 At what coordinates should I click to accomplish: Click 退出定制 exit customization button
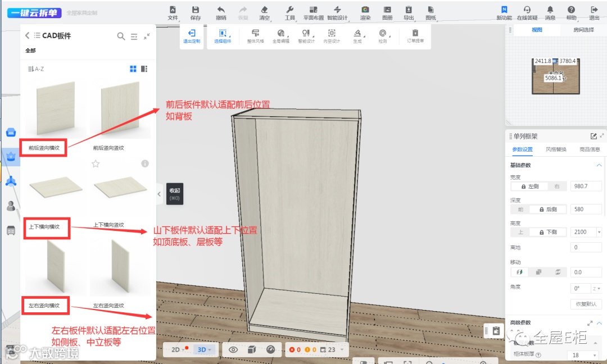(192, 36)
